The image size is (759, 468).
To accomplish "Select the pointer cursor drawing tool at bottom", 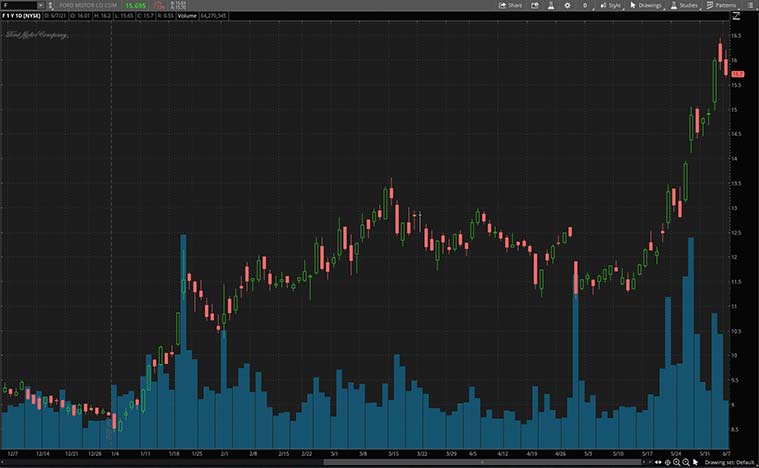I will [x=695, y=462].
